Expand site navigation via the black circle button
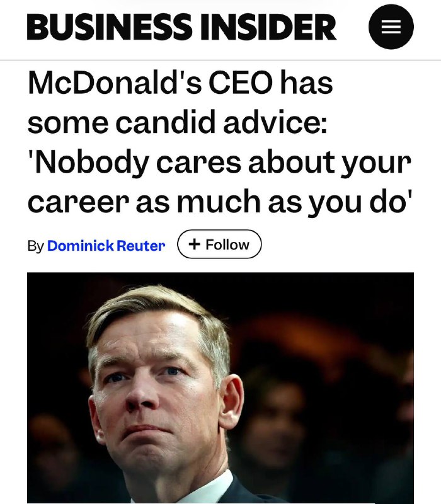Screen dimensions: 441x504 [x=391, y=28]
